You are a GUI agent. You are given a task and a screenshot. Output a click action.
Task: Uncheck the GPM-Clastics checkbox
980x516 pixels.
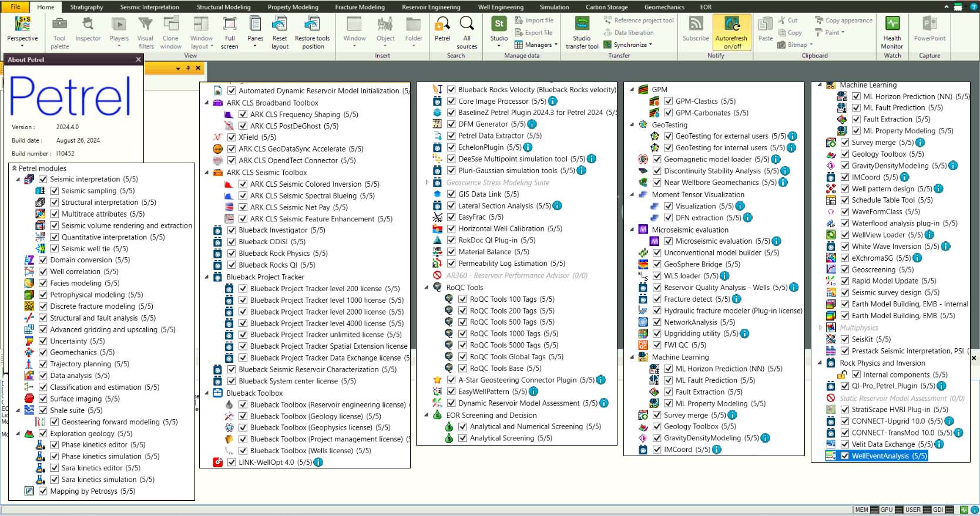point(669,102)
